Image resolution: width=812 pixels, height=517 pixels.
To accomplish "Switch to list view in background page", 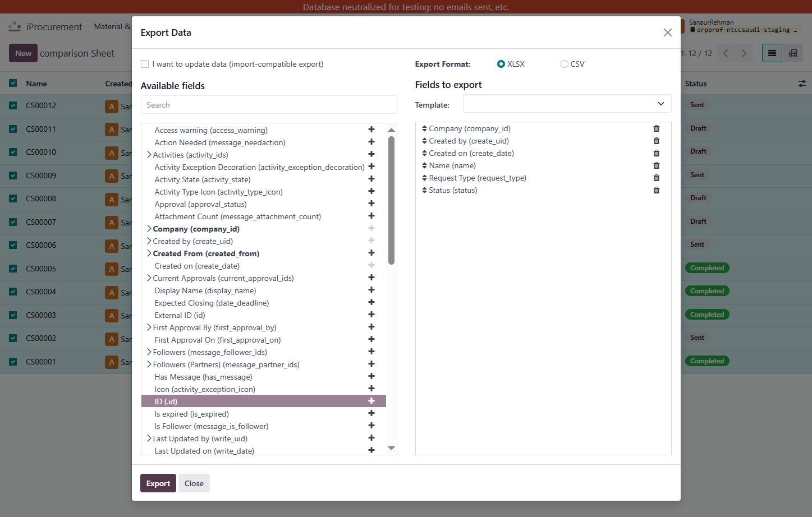I will [x=772, y=53].
